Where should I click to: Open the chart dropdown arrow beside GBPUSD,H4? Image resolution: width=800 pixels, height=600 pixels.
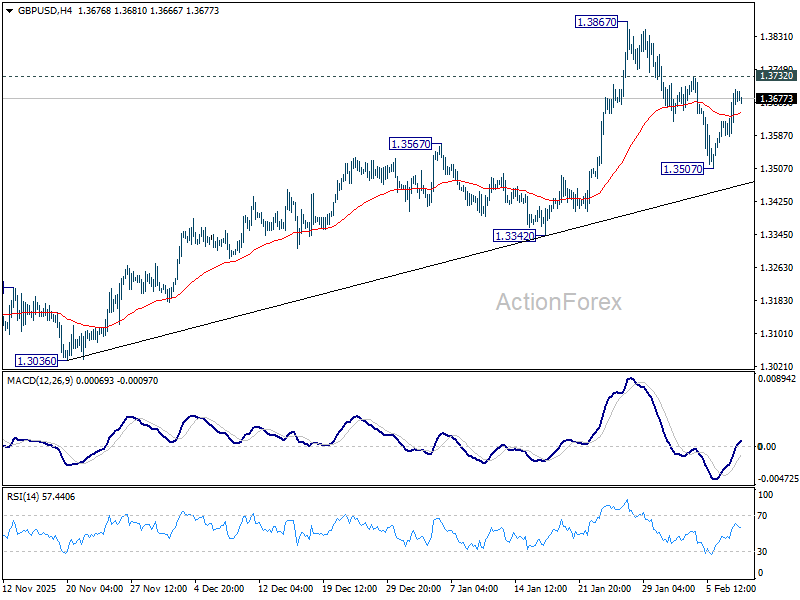[10, 11]
